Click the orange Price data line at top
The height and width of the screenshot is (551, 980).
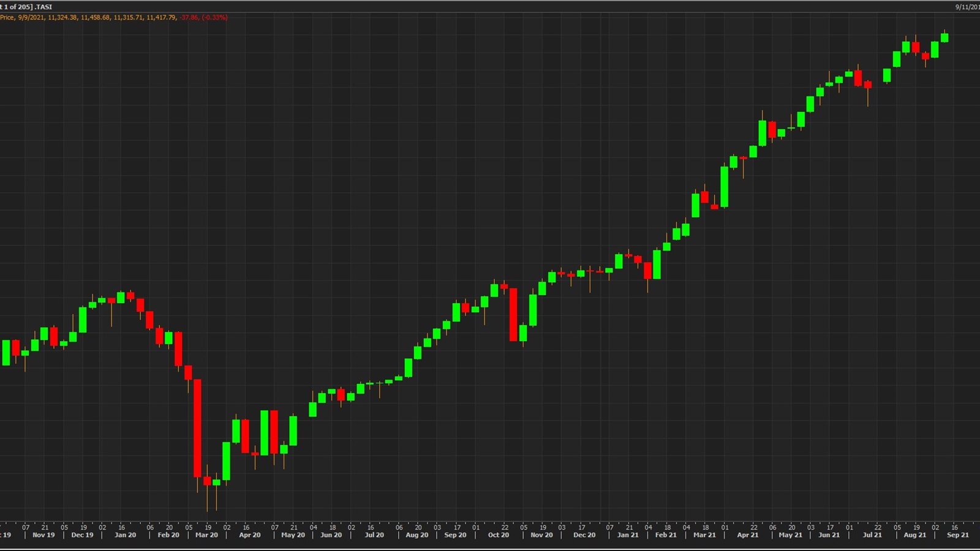(113, 17)
